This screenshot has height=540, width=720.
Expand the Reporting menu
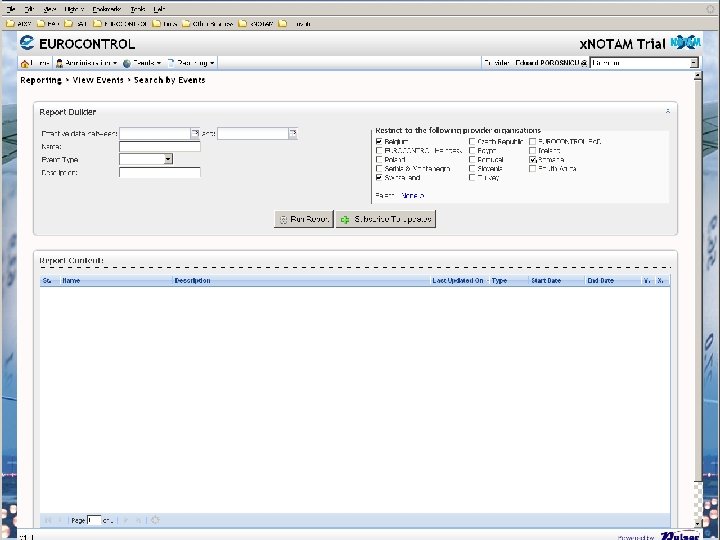pyautogui.click(x=191, y=63)
